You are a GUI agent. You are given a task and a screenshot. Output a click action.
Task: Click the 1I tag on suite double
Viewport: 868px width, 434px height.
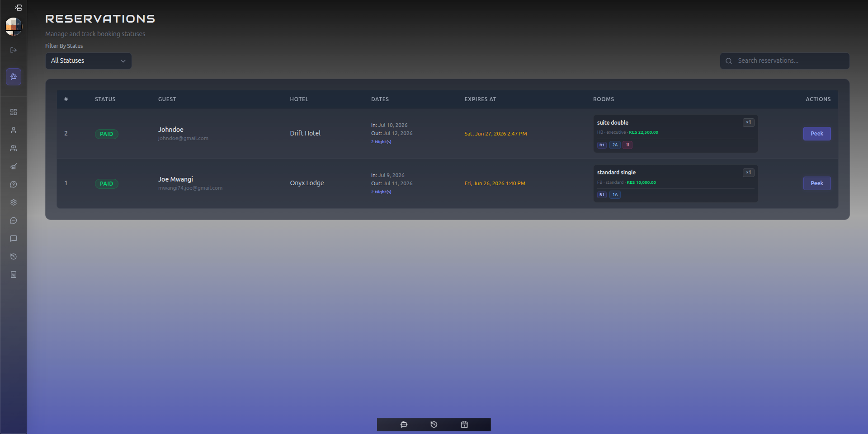[627, 145]
